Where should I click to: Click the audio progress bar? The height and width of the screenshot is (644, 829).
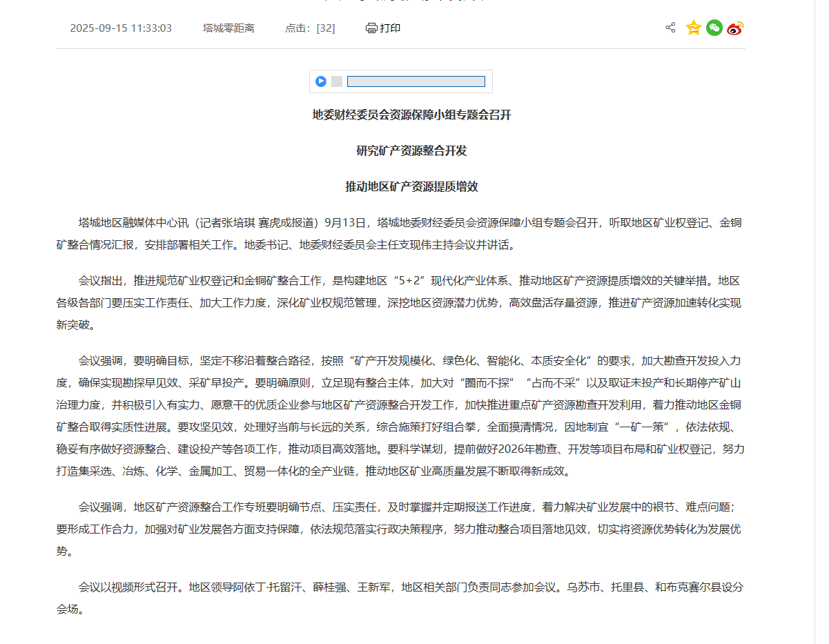pos(416,81)
